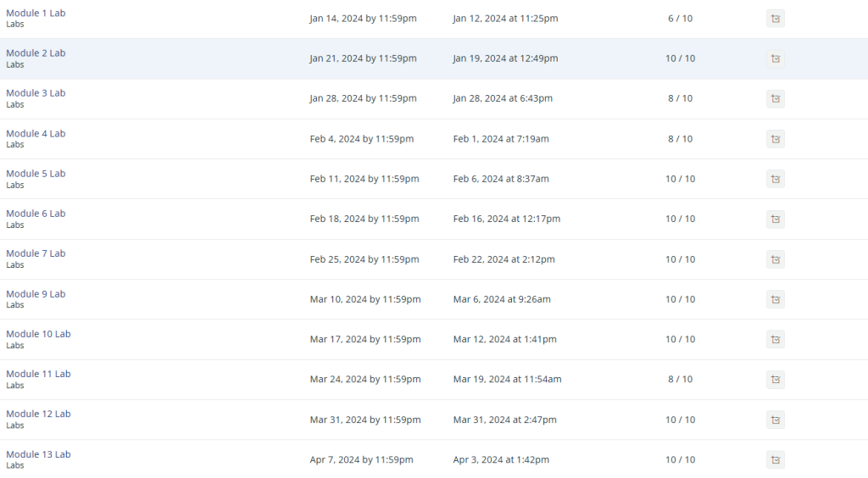This screenshot has width=868, height=478.
Task: Click Module 13 Lab score details icon
Action: pyautogui.click(x=775, y=460)
